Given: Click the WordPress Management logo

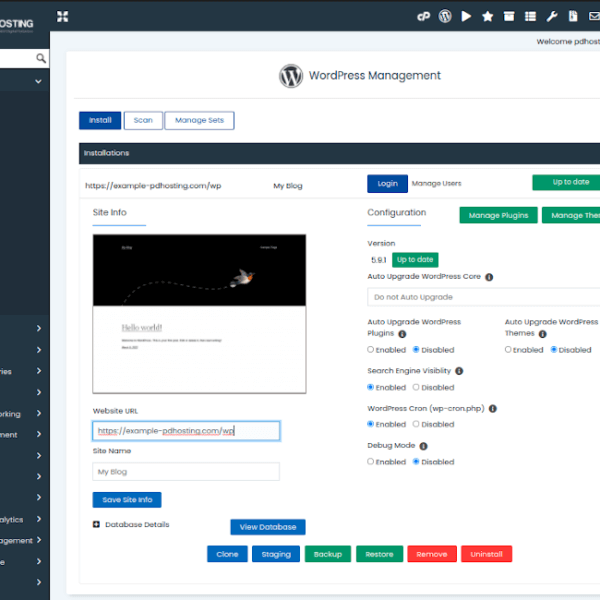Looking at the screenshot, I should 291,76.
